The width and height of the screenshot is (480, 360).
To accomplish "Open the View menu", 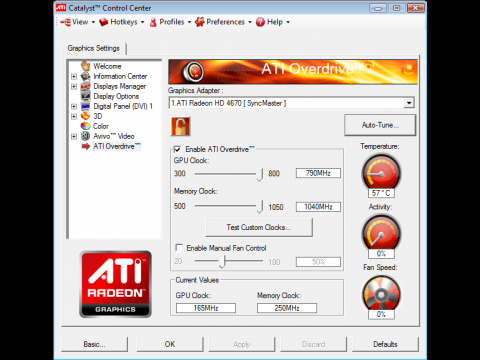I will click(x=78, y=22).
